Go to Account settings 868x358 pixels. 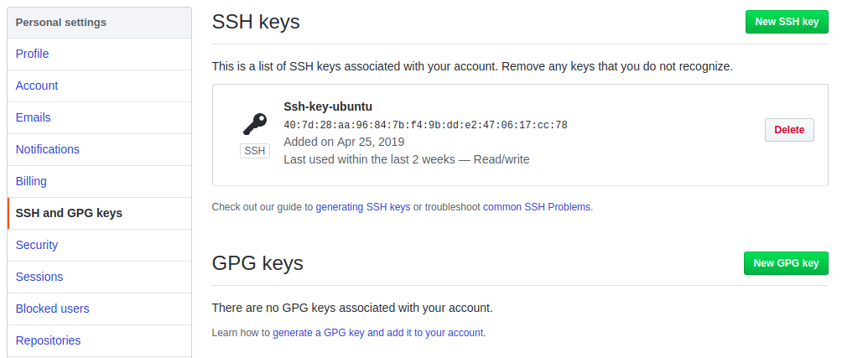point(37,86)
